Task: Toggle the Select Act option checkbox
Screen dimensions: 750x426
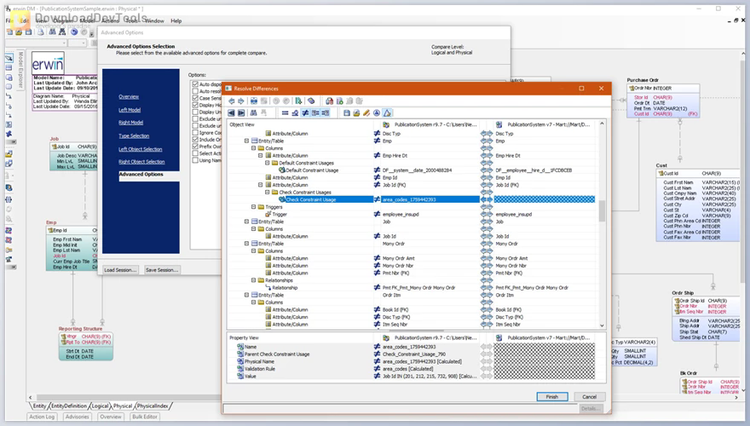Action: (x=195, y=153)
